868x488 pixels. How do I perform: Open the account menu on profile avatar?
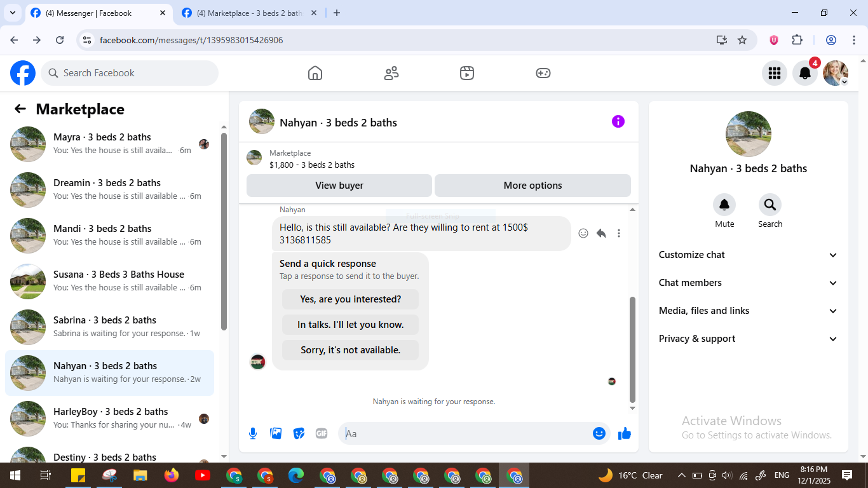pos(836,73)
